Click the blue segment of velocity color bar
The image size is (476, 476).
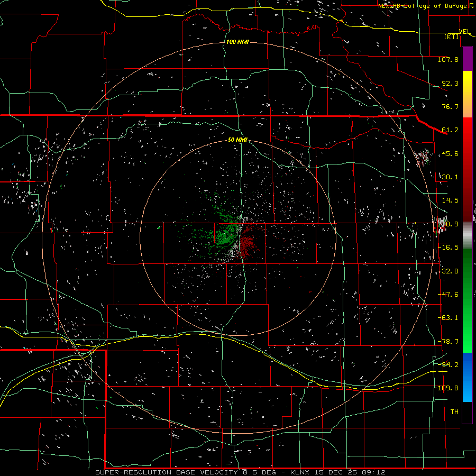click(x=467, y=377)
